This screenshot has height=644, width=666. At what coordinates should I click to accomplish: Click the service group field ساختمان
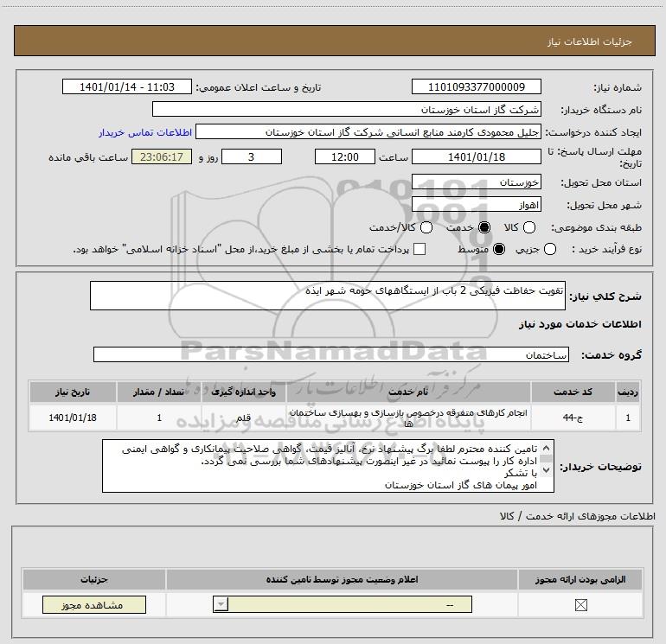point(331,354)
